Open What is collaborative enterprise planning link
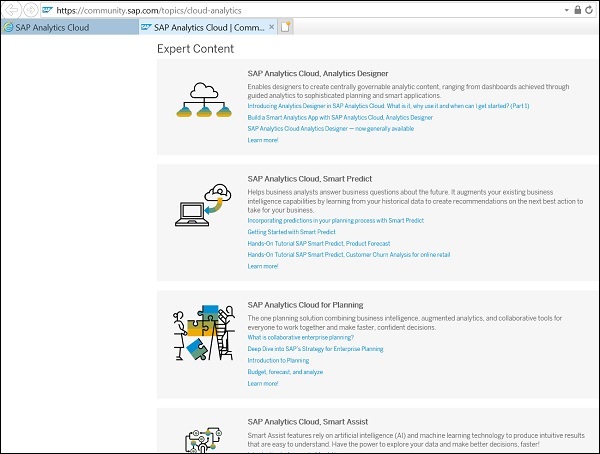 coord(300,337)
